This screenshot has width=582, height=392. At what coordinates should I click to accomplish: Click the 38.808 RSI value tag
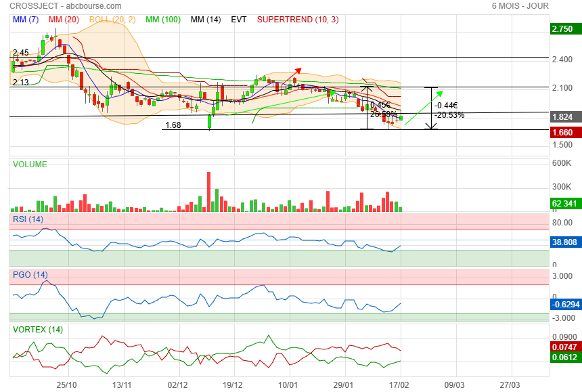tap(564, 242)
